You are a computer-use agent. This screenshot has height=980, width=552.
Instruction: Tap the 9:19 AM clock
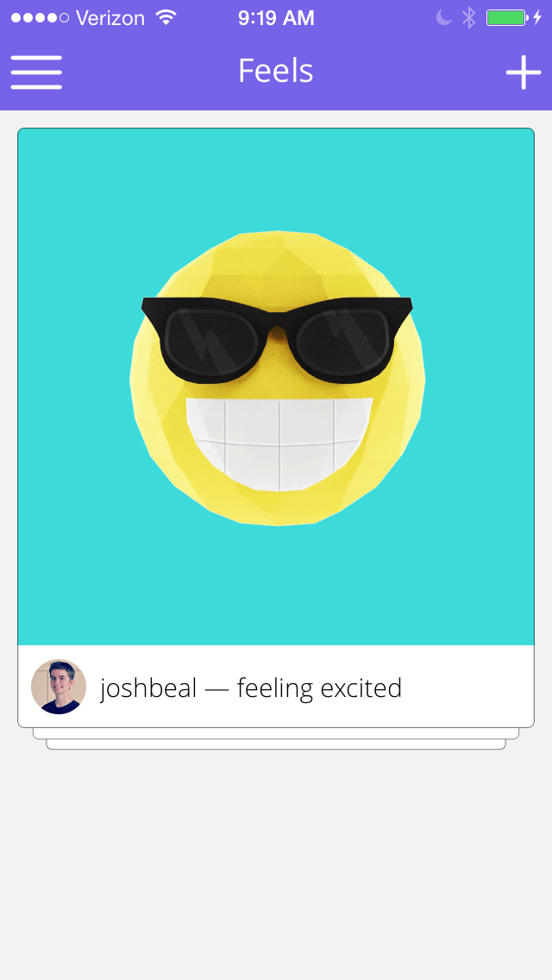(x=276, y=17)
